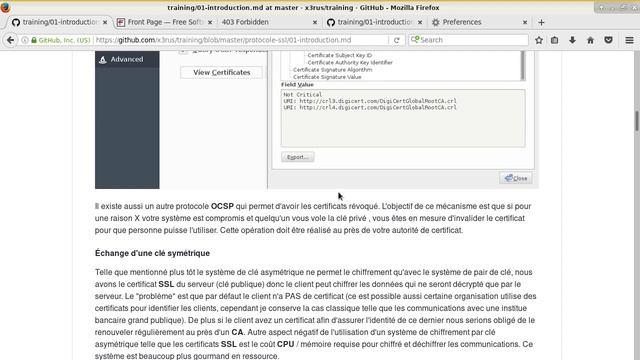Click the Firefox icon in title bar
This screenshot has width=640, height=360.
5,7
